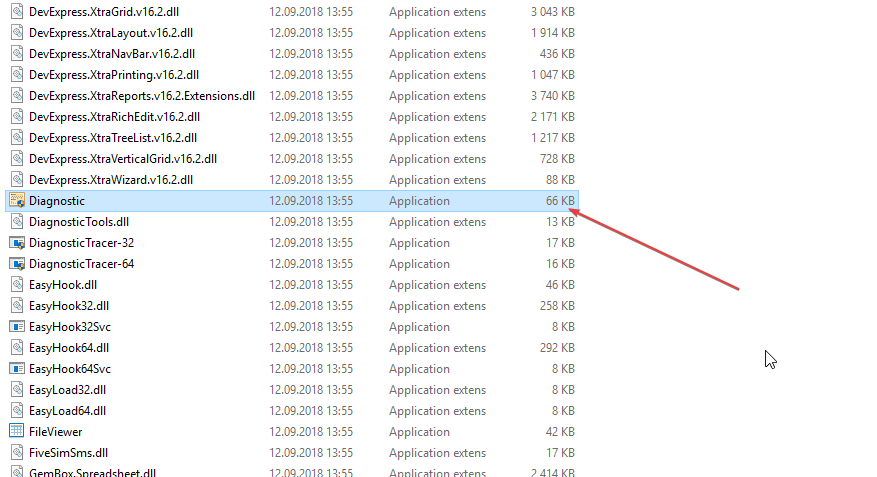Click the DevExpress.XtraPrinting.v16.2.dll file icon
The width and height of the screenshot is (877, 477).
tap(17, 74)
